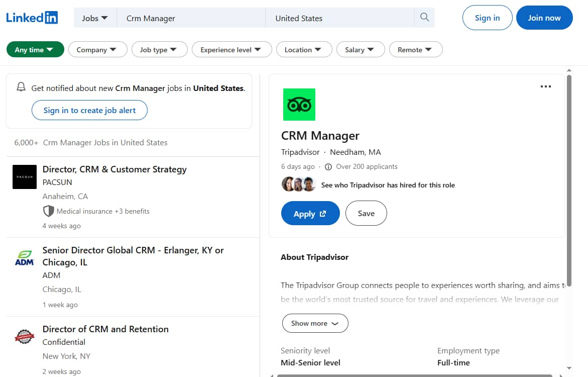The width and height of the screenshot is (588, 377).
Task: Click Medical insurance +3 benefits text
Action: [x=103, y=211]
